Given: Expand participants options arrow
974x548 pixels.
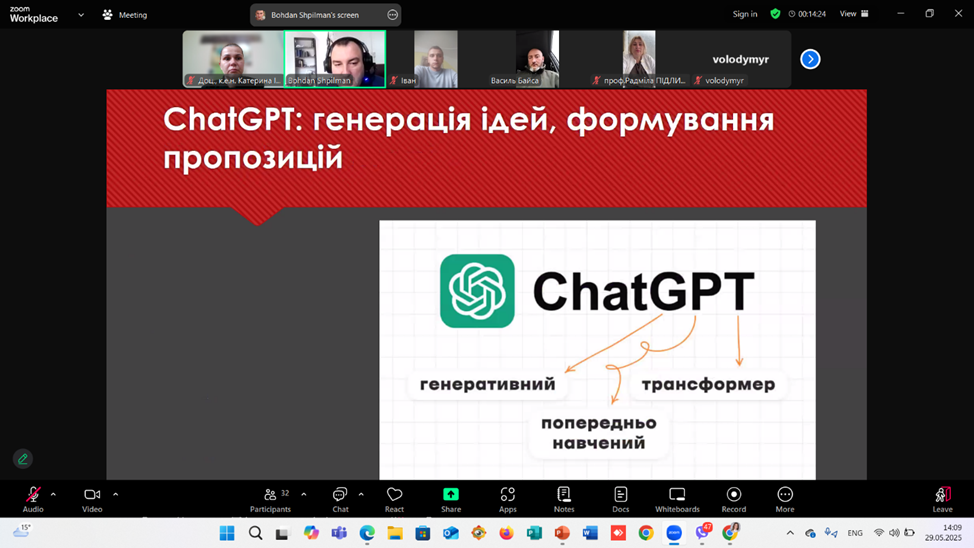Looking at the screenshot, I should (304, 495).
